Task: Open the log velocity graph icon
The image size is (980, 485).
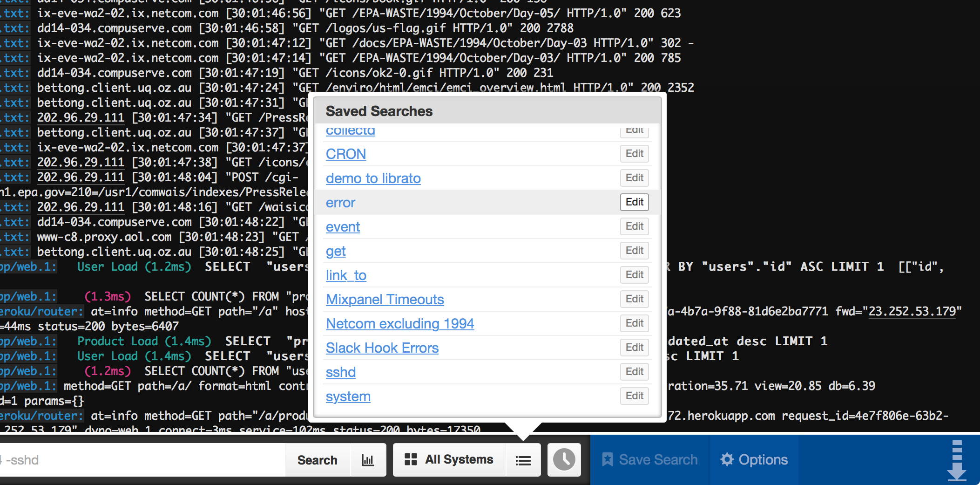Action: pos(368,460)
